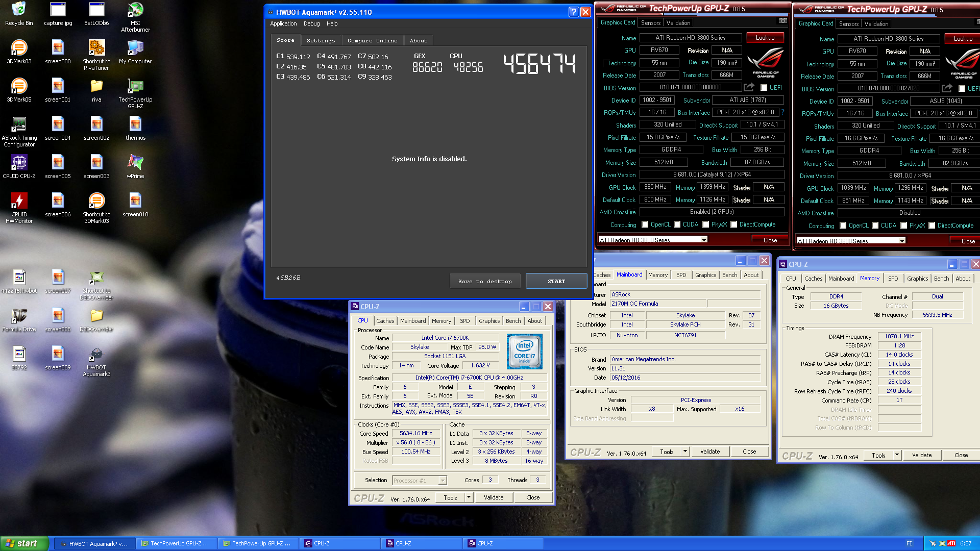The width and height of the screenshot is (980, 551).
Task: Toggle CUDA checkbox in left GPU-Z
Action: tap(677, 224)
